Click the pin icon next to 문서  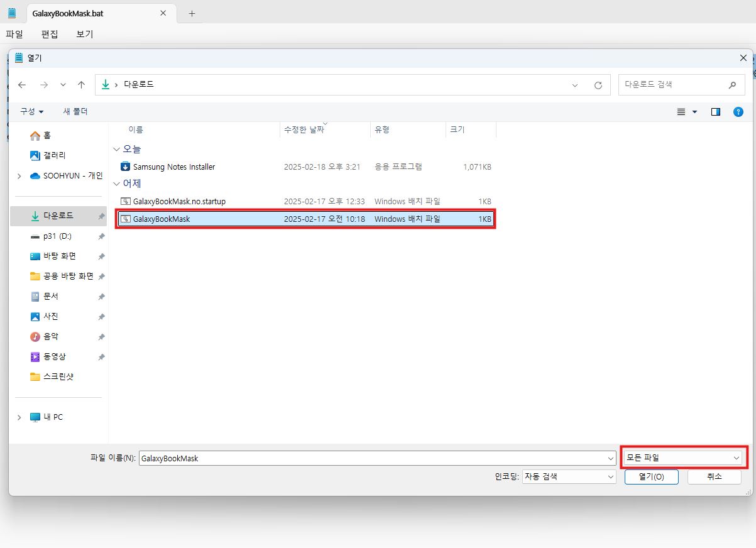click(101, 297)
